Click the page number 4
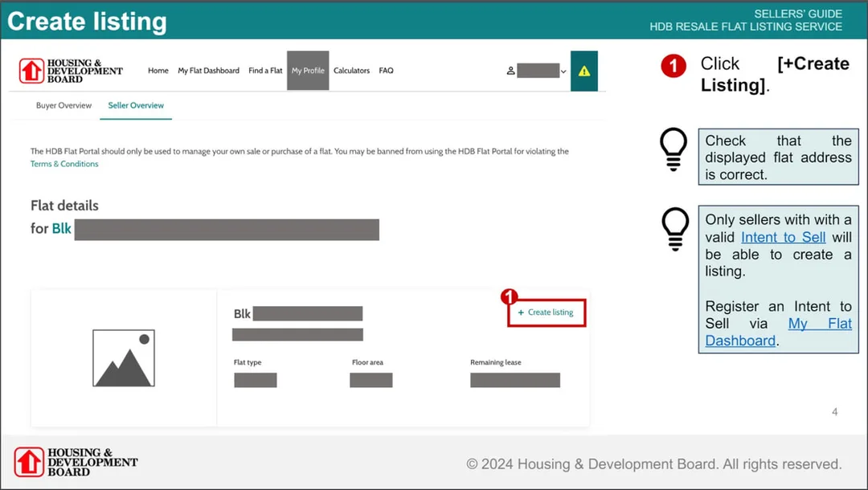The width and height of the screenshot is (868, 490). [x=834, y=412]
